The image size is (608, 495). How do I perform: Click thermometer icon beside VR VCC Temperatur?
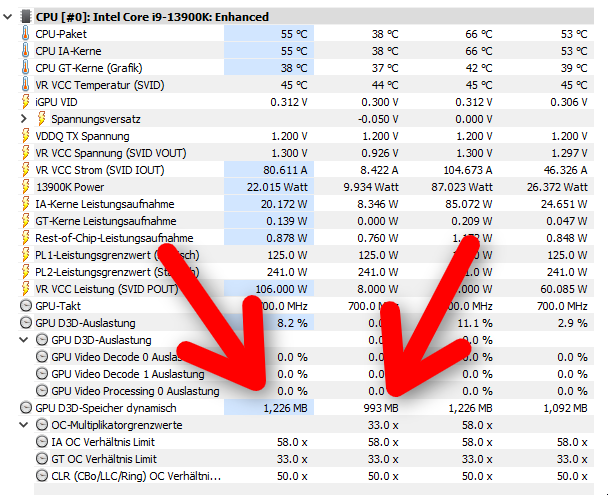[26, 85]
